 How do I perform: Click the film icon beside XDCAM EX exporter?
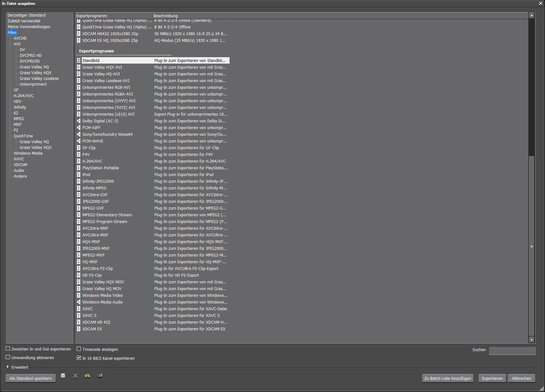[x=79, y=329]
